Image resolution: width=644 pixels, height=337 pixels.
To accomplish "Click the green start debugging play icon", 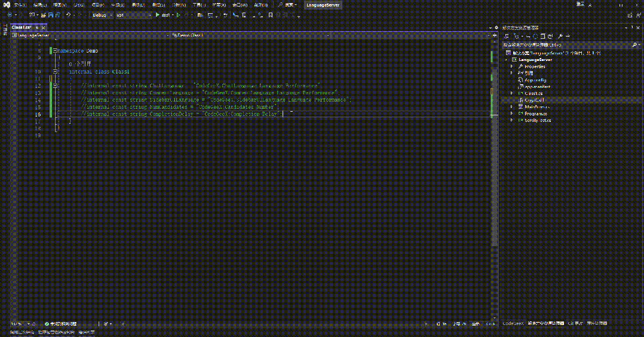I will click(x=157, y=15).
